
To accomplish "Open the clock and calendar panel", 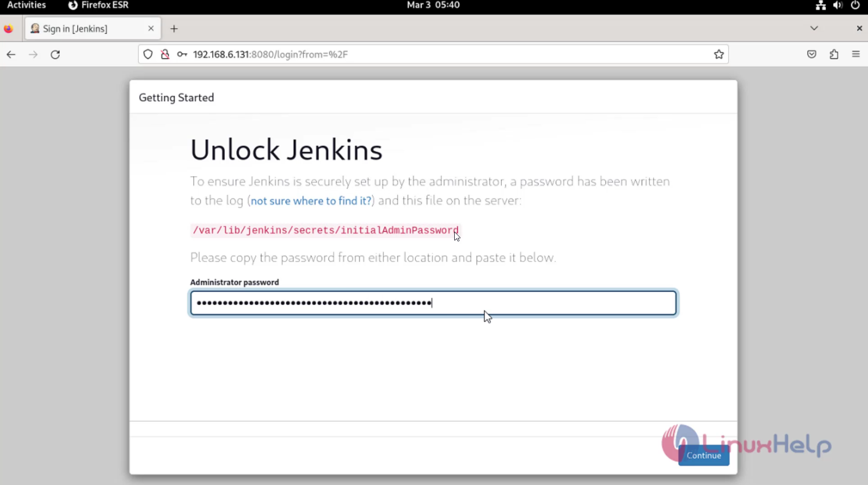I will tap(433, 5).
